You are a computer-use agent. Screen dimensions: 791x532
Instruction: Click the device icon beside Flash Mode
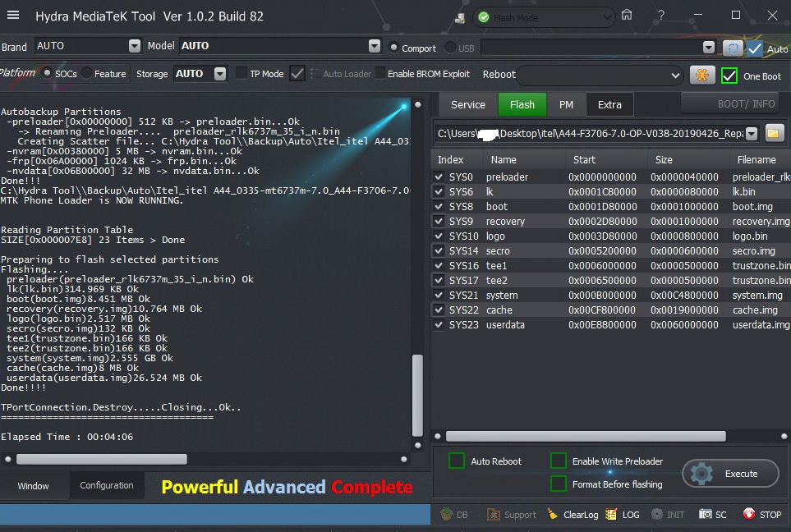click(x=459, y=18)
